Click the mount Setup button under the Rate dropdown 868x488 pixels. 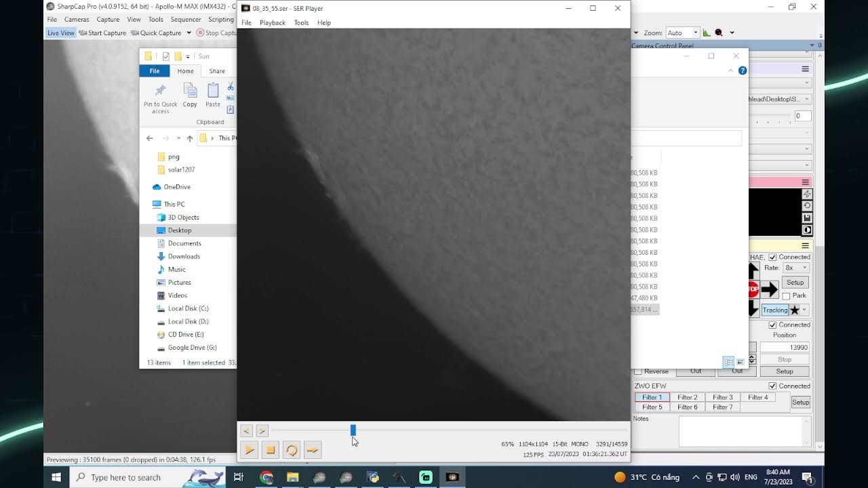coord(795,283)
